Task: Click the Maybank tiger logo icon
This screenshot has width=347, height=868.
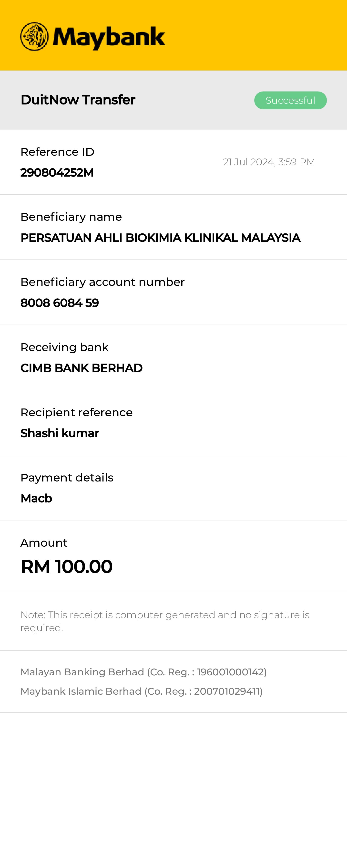Action: [34, 37]
